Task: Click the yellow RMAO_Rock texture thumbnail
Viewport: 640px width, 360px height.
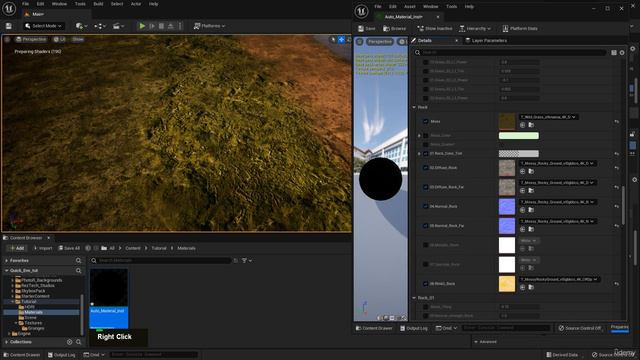Action: coord(507,284)
